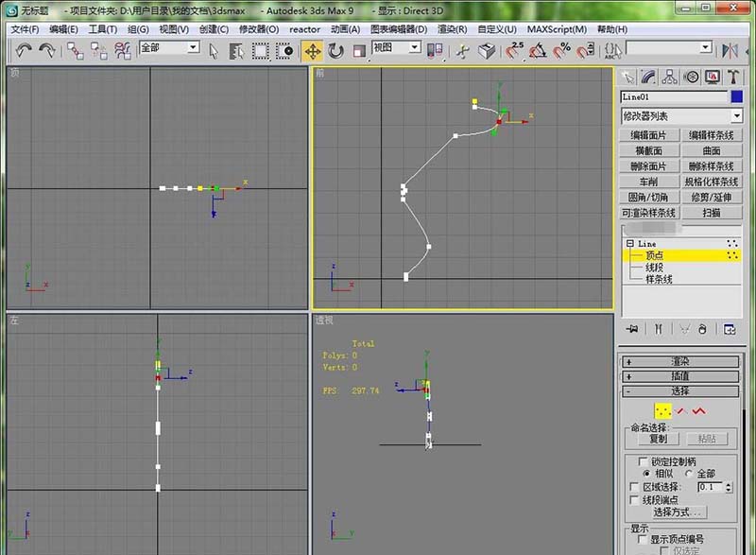Open the Hierarchy command panel tab

tap(670, 77)
